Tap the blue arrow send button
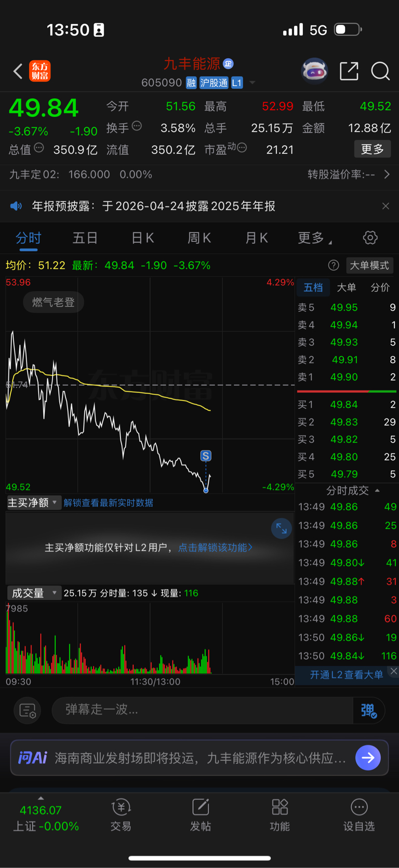 point(368,758)
